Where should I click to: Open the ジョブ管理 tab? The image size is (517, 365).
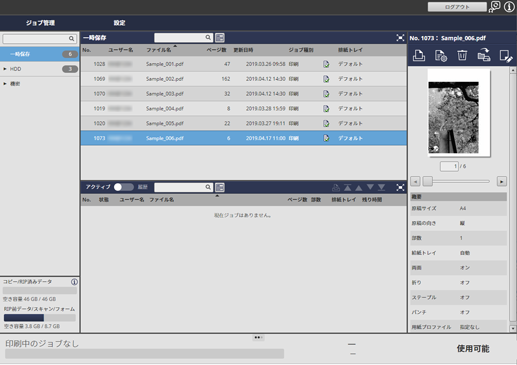point(40,23)
